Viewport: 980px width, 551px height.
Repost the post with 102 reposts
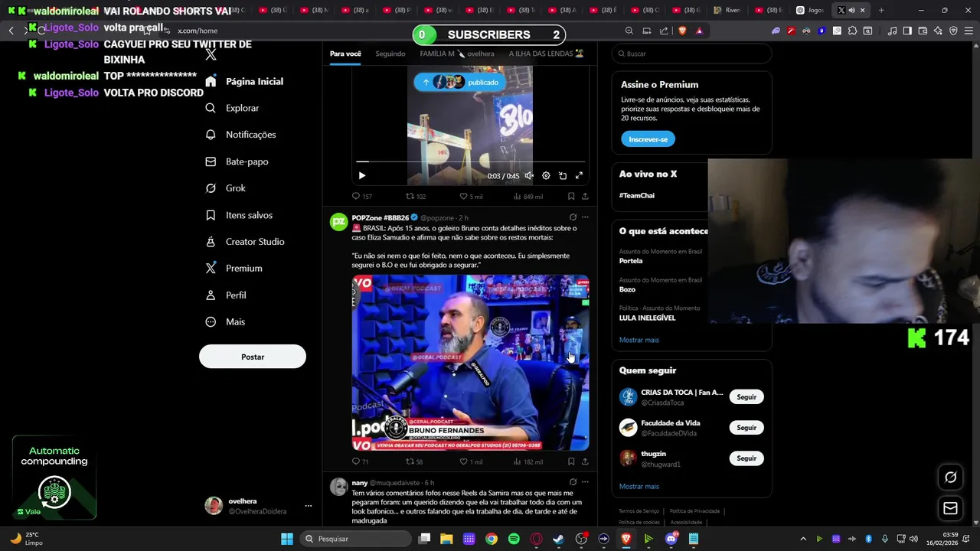click(x=416, y=197)
